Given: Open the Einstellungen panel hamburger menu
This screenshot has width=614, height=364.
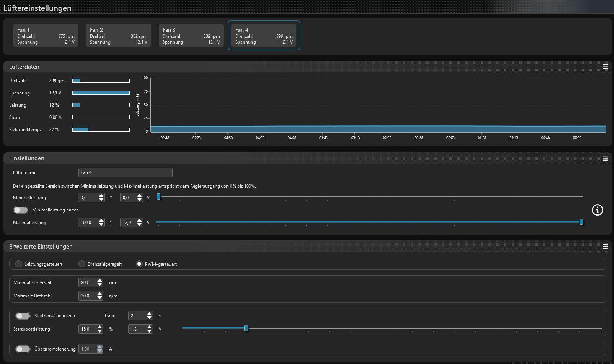Looking at the screenshot, I should [605, 158].
